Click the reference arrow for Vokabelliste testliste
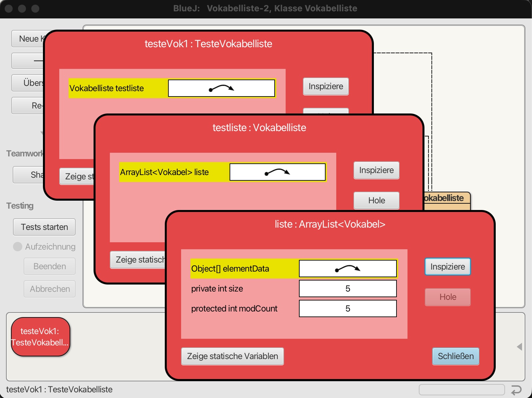 [x=221, y=88]
